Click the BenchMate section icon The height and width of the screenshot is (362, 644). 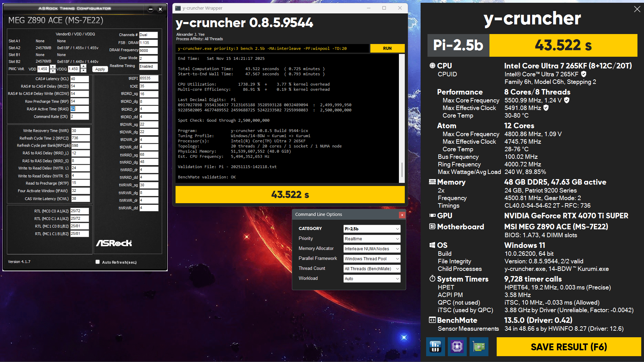[x=432, y=320]
